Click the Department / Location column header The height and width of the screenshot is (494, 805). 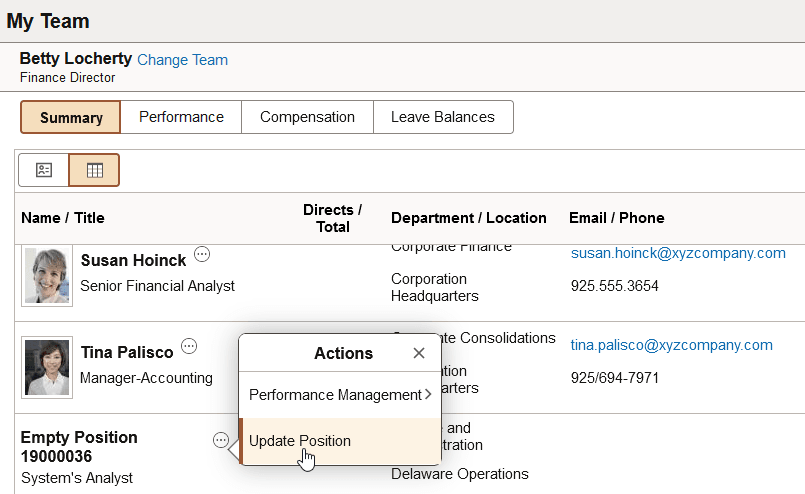pyautogui.click(x=468, y=218)
